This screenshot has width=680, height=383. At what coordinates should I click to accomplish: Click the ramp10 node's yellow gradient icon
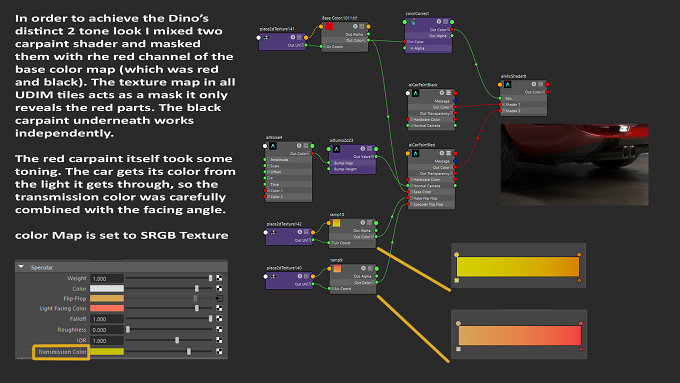pos(336,223)
